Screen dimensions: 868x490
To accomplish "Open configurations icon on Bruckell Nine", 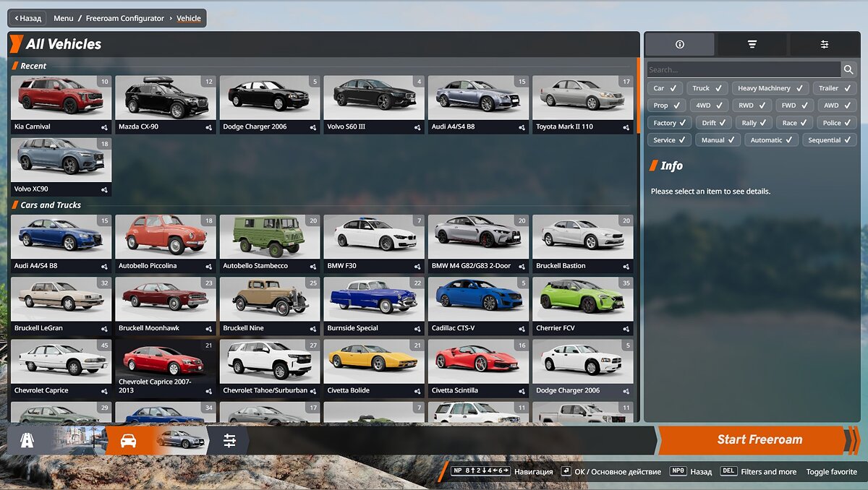I will coord(313,329).
